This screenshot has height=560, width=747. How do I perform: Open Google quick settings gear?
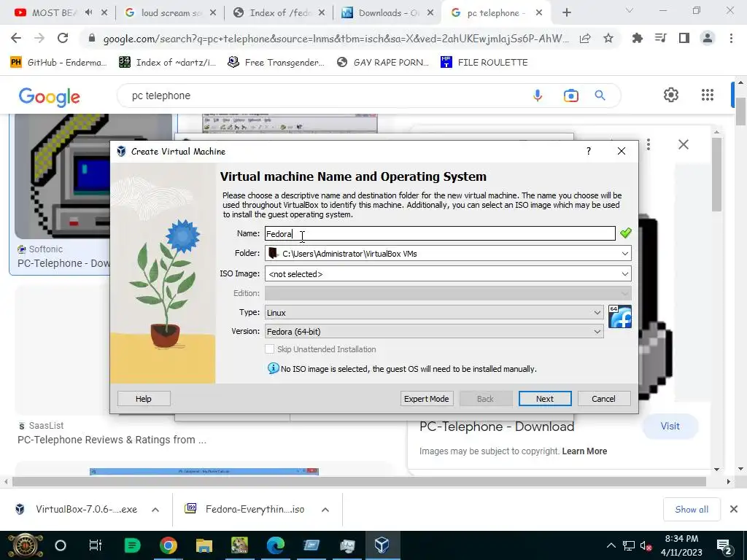click(x=671, y=95)
